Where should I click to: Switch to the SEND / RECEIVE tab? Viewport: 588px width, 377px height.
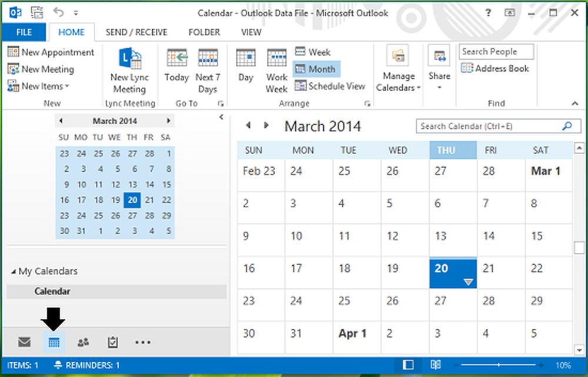(x=136, y=32)
